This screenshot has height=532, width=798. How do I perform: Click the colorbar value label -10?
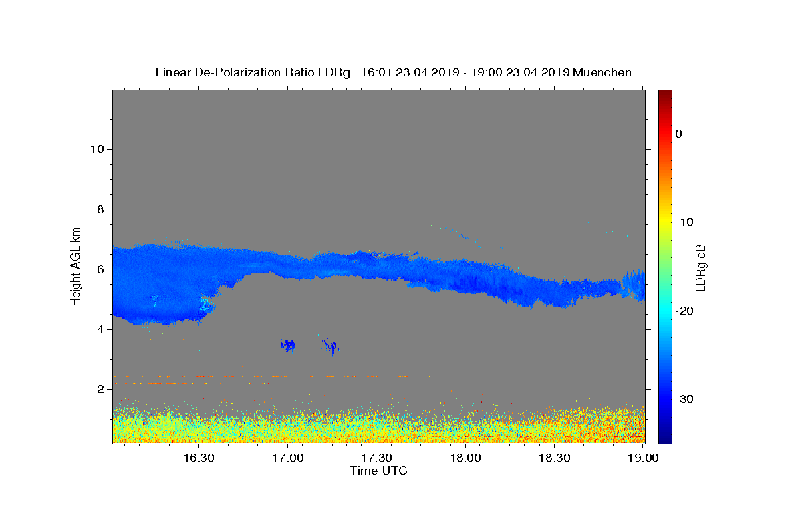[x=685, y=222]
